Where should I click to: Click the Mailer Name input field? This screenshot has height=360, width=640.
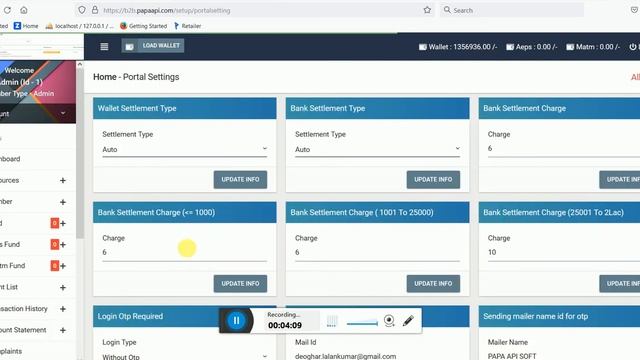564,356
